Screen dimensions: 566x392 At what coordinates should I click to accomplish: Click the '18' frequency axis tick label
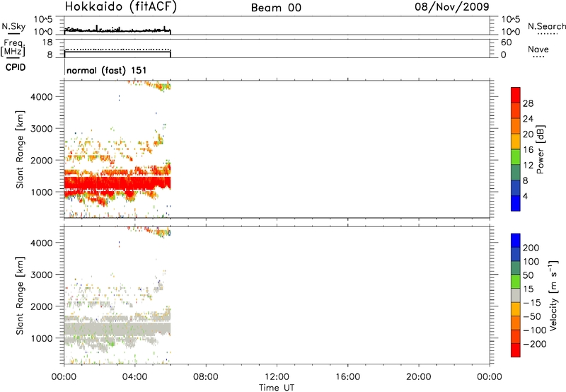click(x=47, y=42)
